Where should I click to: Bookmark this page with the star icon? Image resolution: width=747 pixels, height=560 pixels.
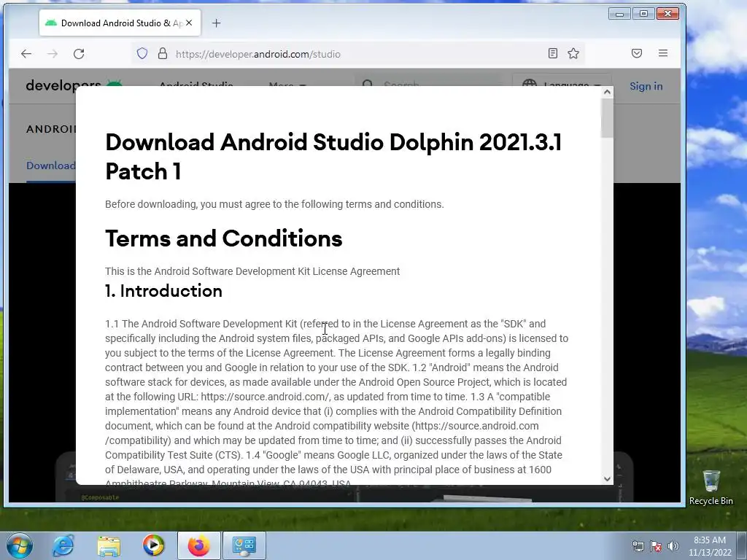[x=573, y=53]
